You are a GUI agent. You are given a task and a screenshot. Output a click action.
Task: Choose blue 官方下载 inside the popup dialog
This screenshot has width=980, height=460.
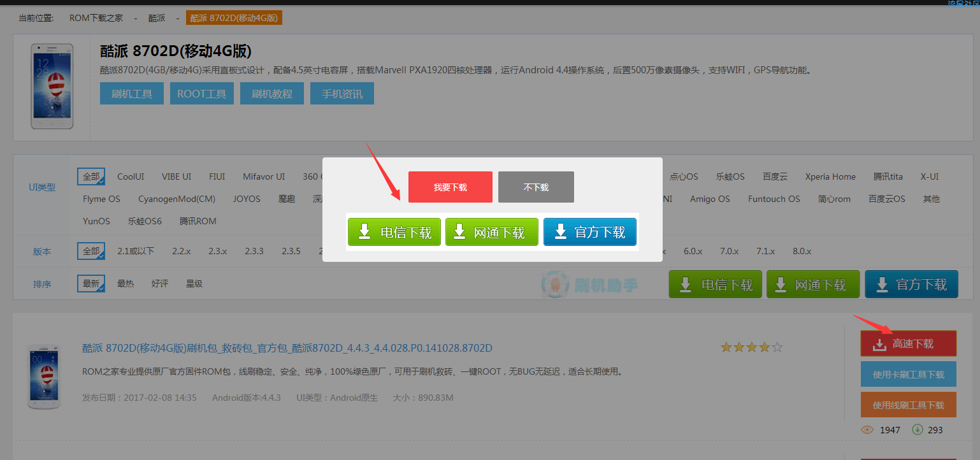click(590, 232)
